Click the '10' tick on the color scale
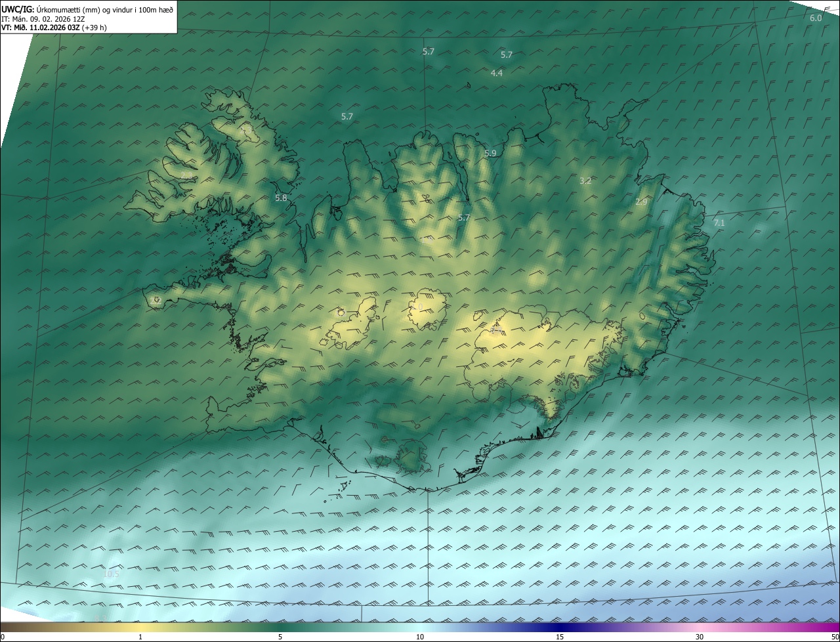 coord(420,637)
